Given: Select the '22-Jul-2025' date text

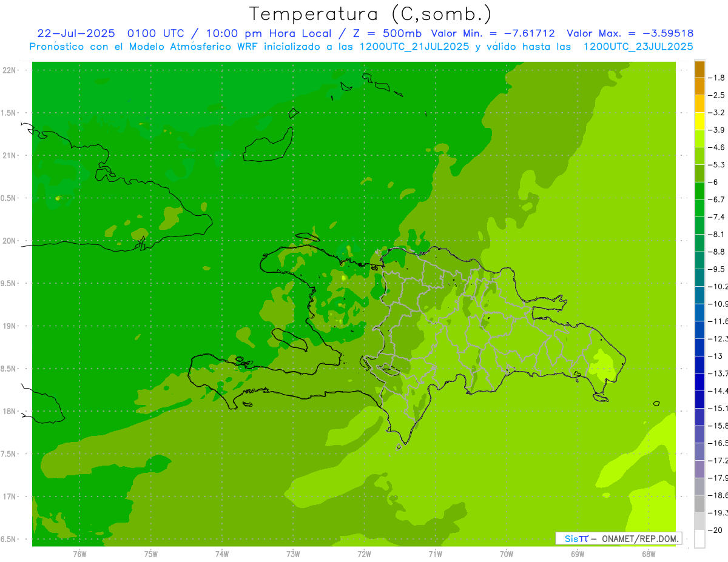Looking at the screenshot, I should (x=76, y=33).
